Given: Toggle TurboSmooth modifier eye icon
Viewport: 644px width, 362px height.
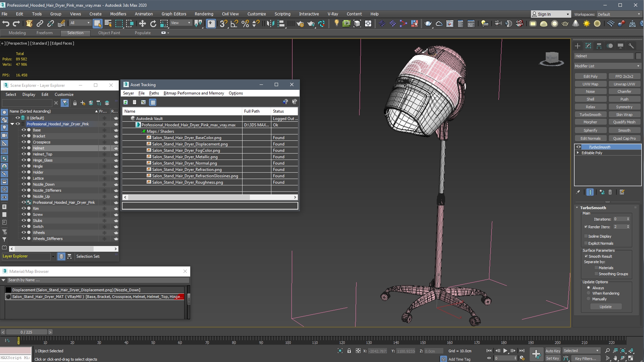Looking at the screenshot, I should click(x=579, y=147).
